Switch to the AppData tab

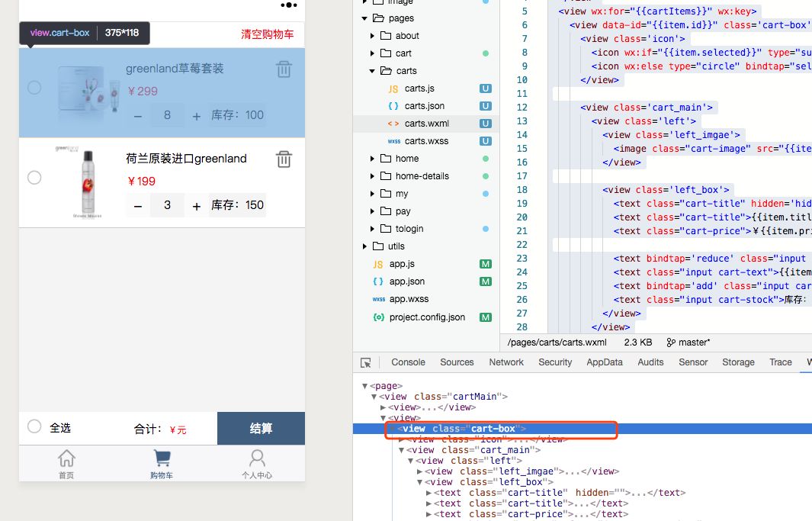click(605, 362)
